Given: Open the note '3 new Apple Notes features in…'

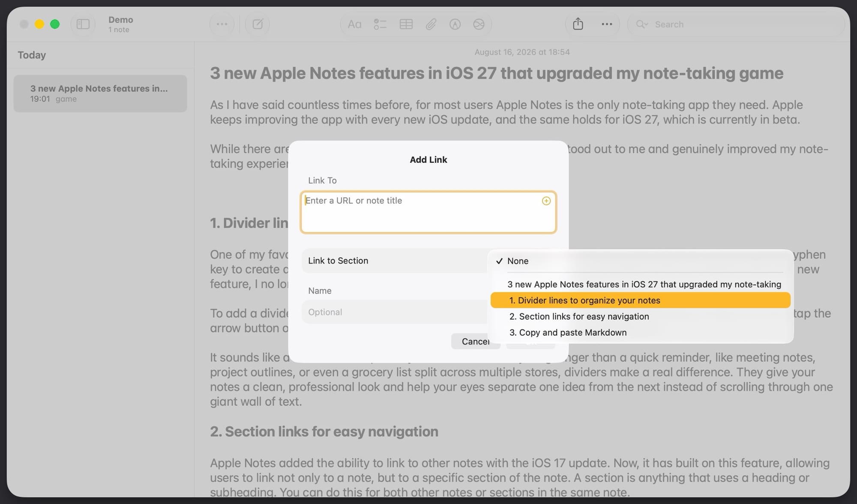Looking at the screenshot, I should 100,93.
